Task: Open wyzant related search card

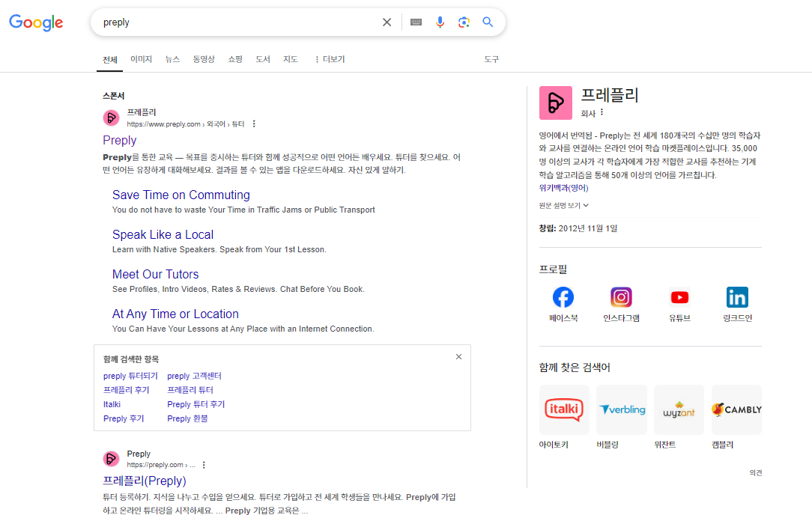Action: pos(679,417)
